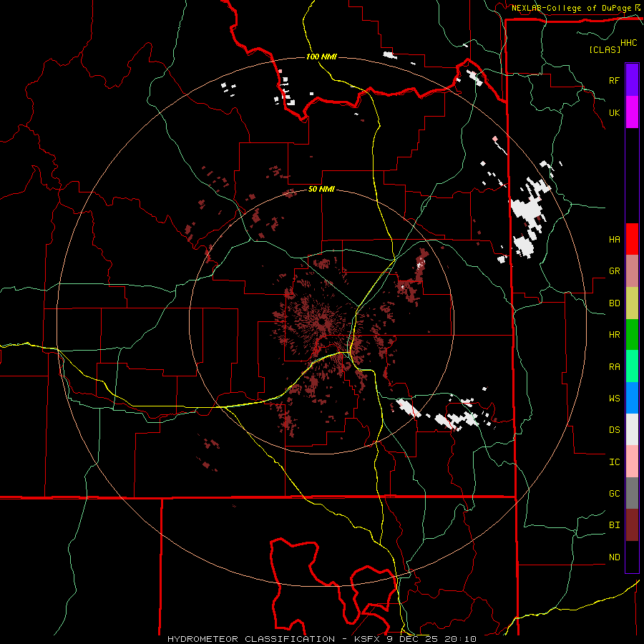Screen dimensions: 644x644
Task: Click the HA red legend swatch
Action: 632,239
